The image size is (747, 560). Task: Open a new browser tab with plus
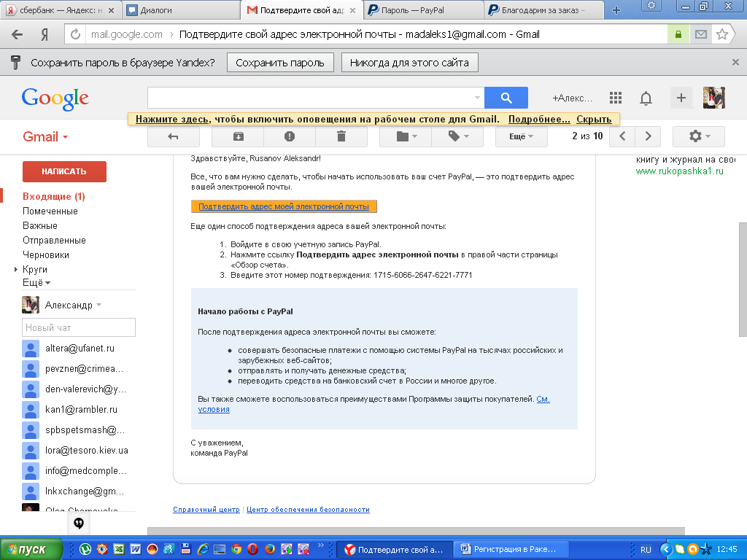(x=616, y=10)
